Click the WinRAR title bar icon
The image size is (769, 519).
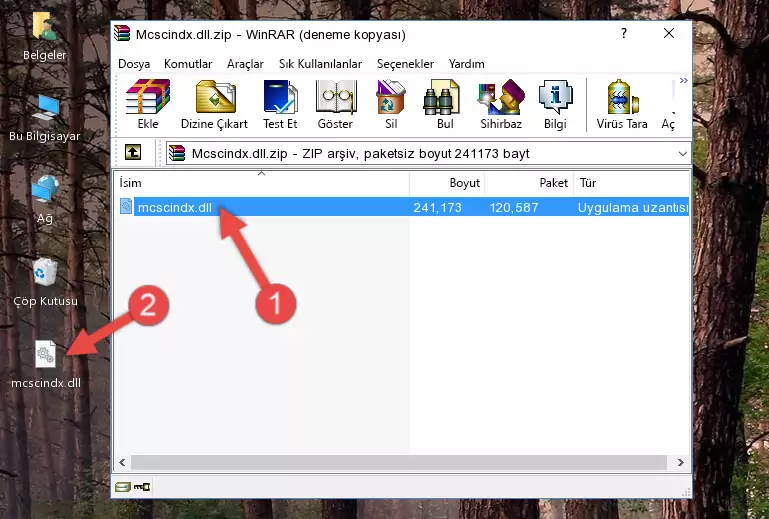pos(123,33)
